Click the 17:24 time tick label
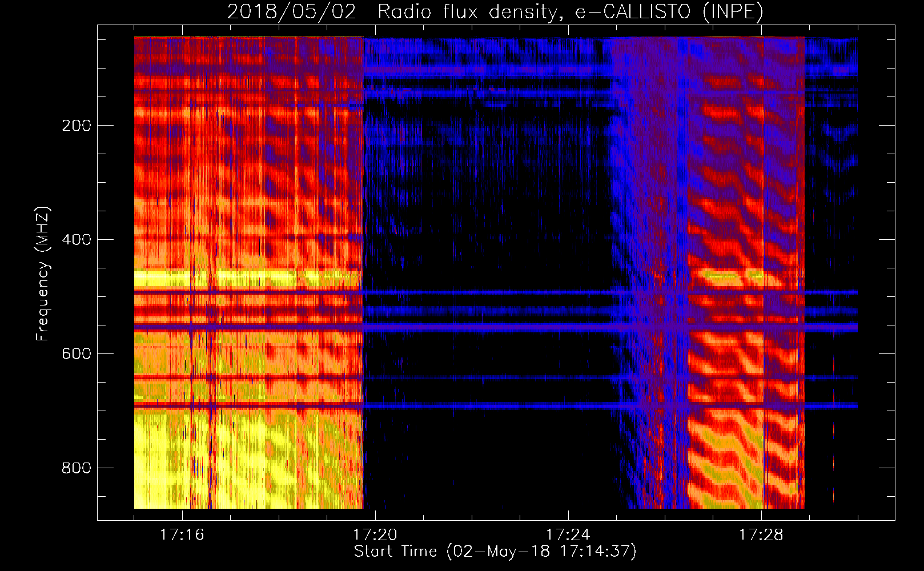The image size is (924, 571). click(568, 534)
